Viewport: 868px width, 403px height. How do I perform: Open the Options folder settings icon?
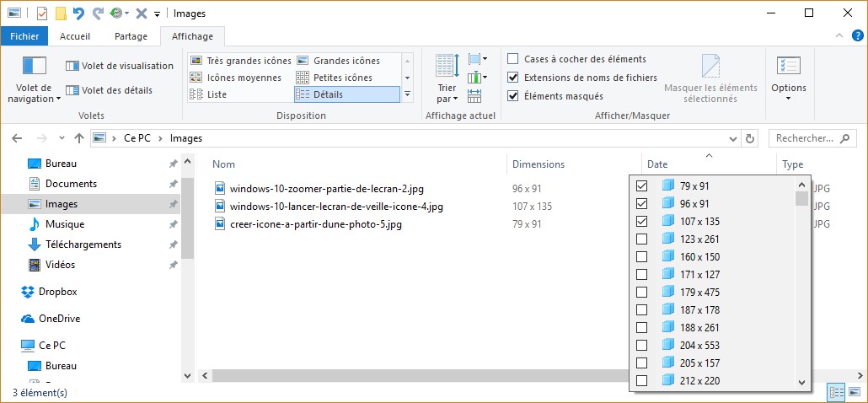click(788, 66)
